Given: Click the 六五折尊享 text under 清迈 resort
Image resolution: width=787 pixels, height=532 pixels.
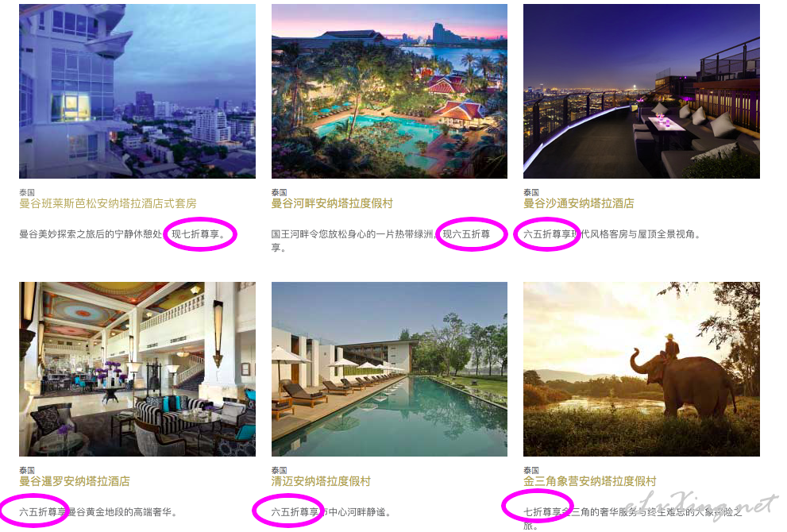Looking at the screenshot, I should tap(295, 512).
